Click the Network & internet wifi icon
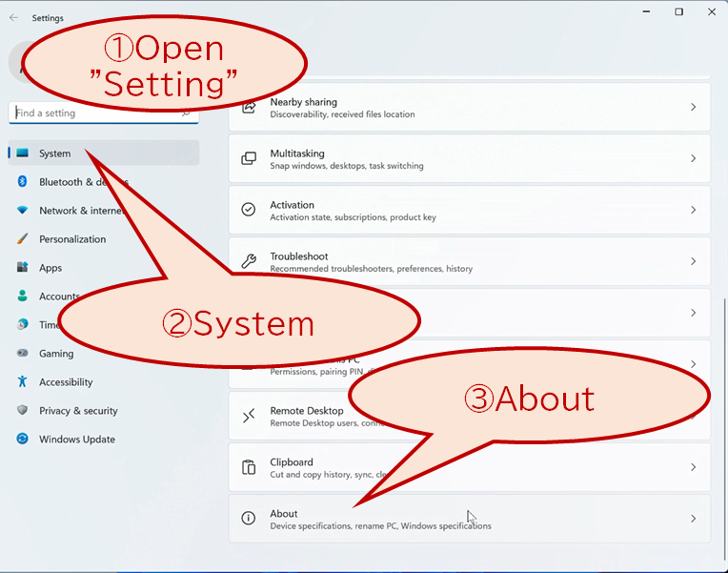Screen dimensions: 728x573 (22, 210)
